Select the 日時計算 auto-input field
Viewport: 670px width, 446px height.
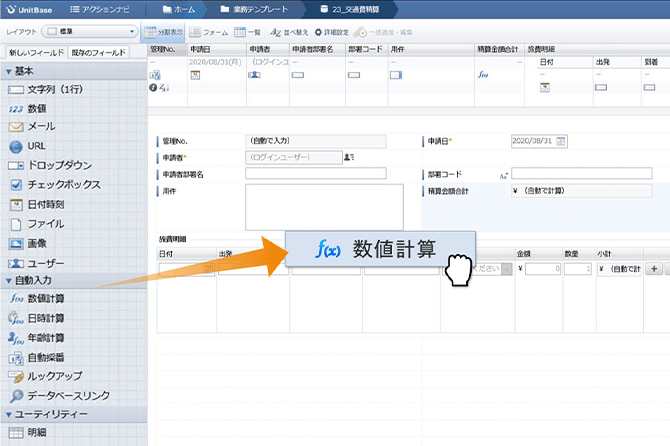tap(37, 318)
